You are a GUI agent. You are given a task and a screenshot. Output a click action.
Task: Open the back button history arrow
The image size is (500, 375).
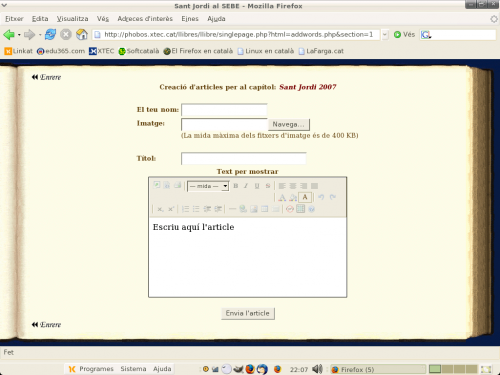pyautogui.click(x=19, y=35)
